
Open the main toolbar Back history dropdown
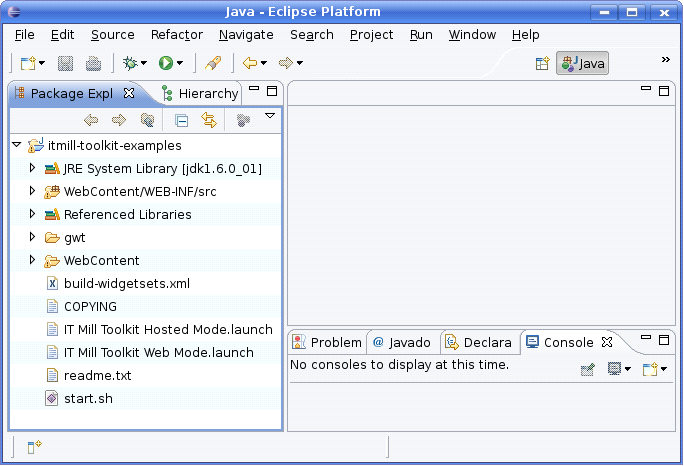[x=263, y=63]
